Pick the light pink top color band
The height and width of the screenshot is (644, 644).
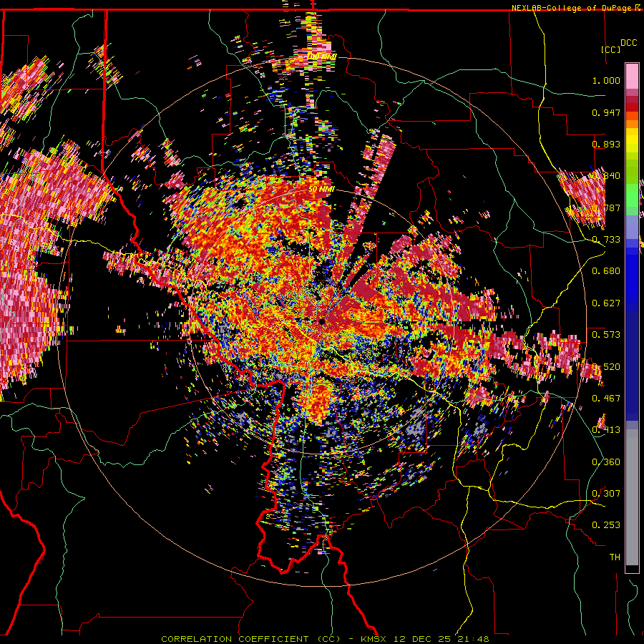pyautogui.click(x=632, y=76)
